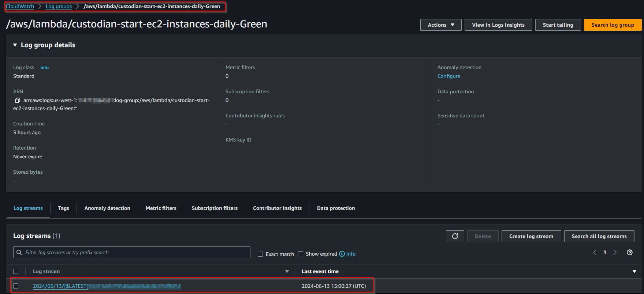Open the Info icon next to Show expired
Screen dimensions: 644x294
tap(342, 254)
